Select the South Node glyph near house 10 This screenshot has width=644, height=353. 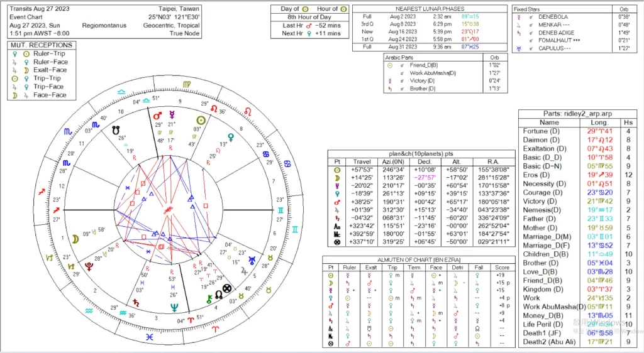click(116, 131)
